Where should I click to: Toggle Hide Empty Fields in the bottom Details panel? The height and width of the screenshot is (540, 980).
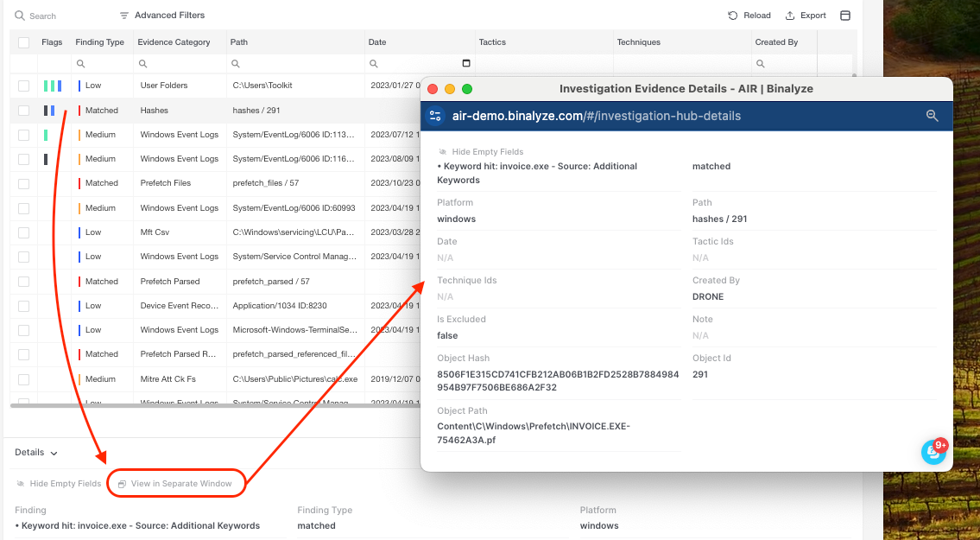[x=59, y=484]
